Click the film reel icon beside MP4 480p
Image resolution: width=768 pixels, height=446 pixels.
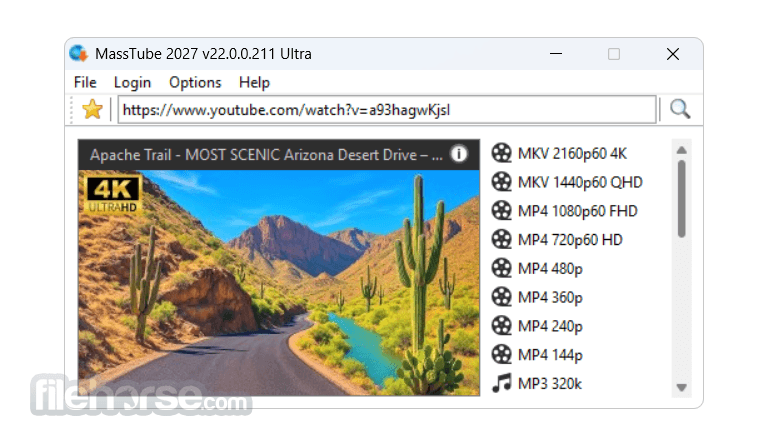(x=502, y=268)
